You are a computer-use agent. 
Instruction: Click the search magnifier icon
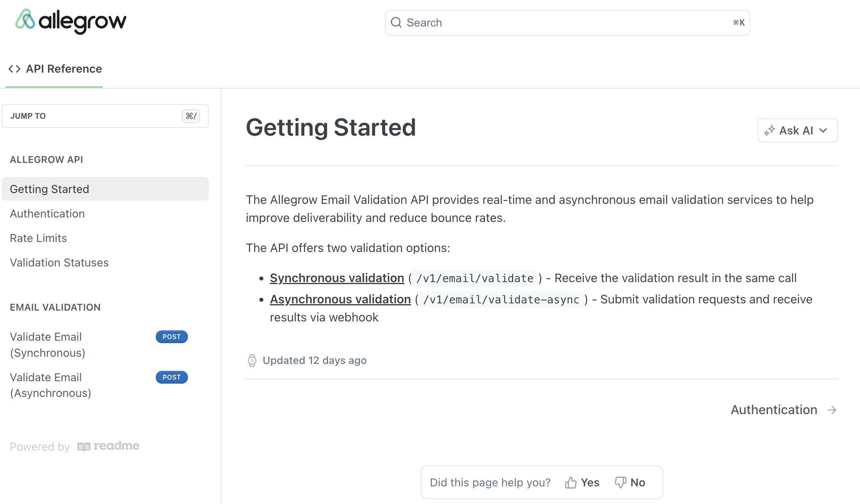(x=396, y=22)
